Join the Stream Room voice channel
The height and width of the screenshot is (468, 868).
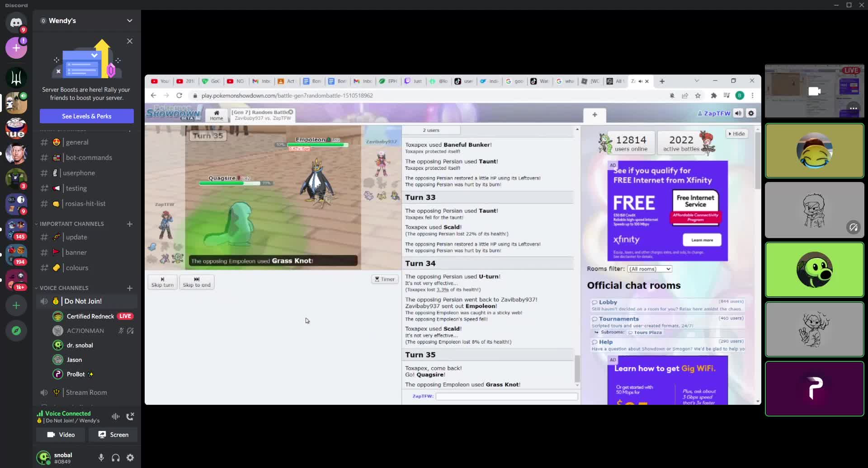(86, 393)
